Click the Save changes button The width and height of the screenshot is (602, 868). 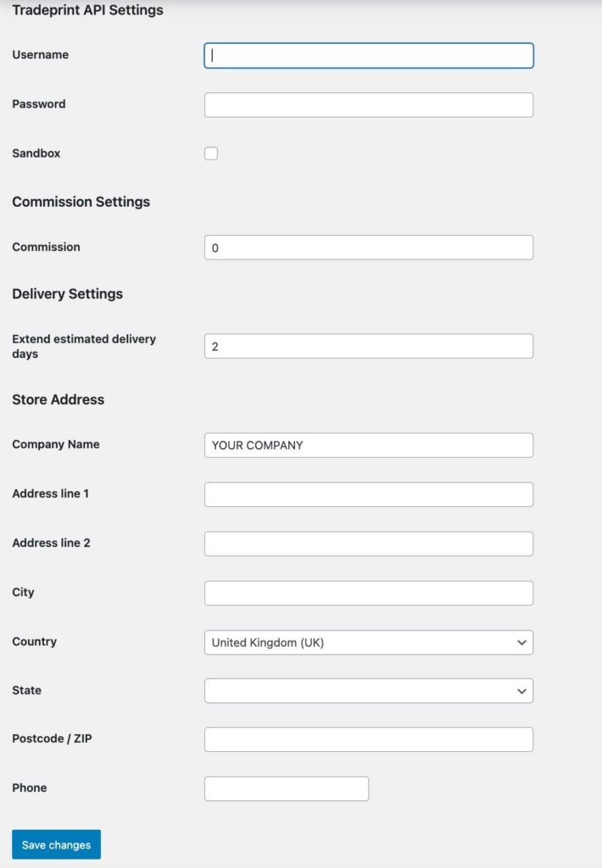(55, 844)
